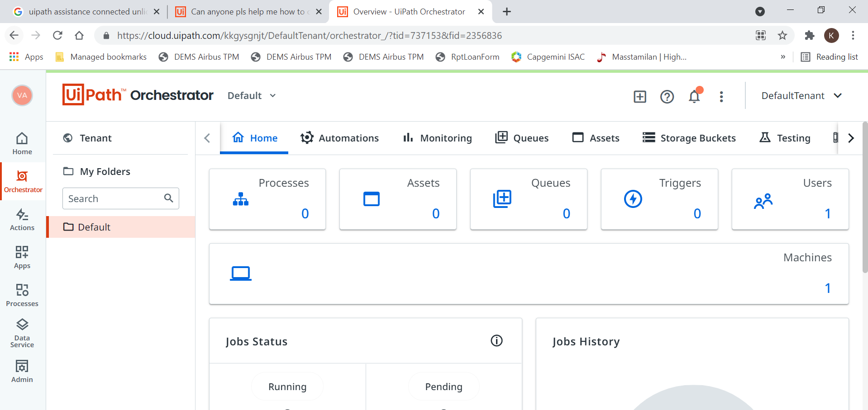
Task: Open Processes in the left sidebar
Action: click(x=22, y=295)
